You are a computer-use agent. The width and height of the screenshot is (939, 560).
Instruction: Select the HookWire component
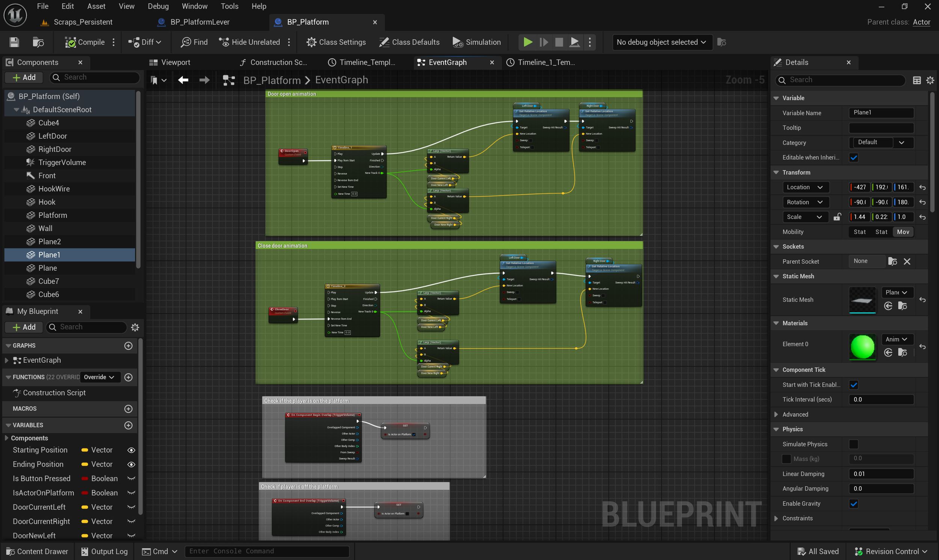click(54, 189)
